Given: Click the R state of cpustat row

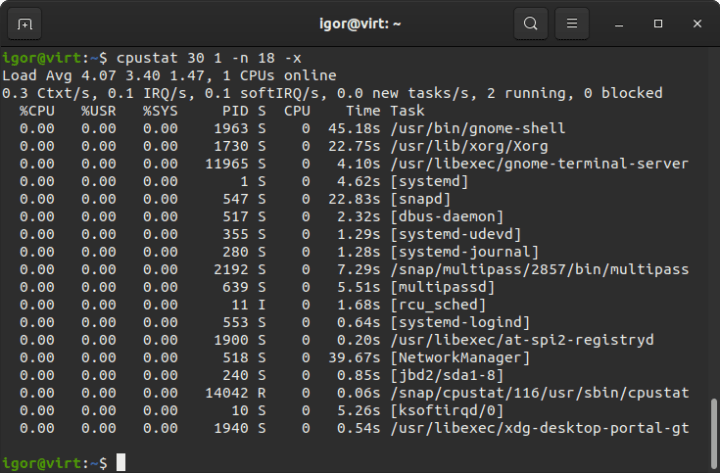Looking at the screenshot, I should 261,393.
